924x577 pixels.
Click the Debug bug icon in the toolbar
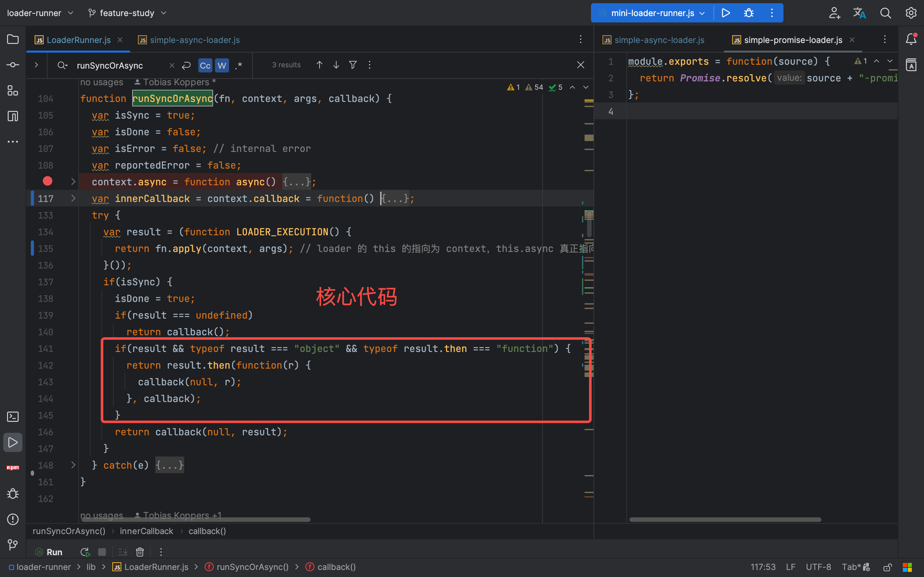pyautogui.click(x=749, y=13)
